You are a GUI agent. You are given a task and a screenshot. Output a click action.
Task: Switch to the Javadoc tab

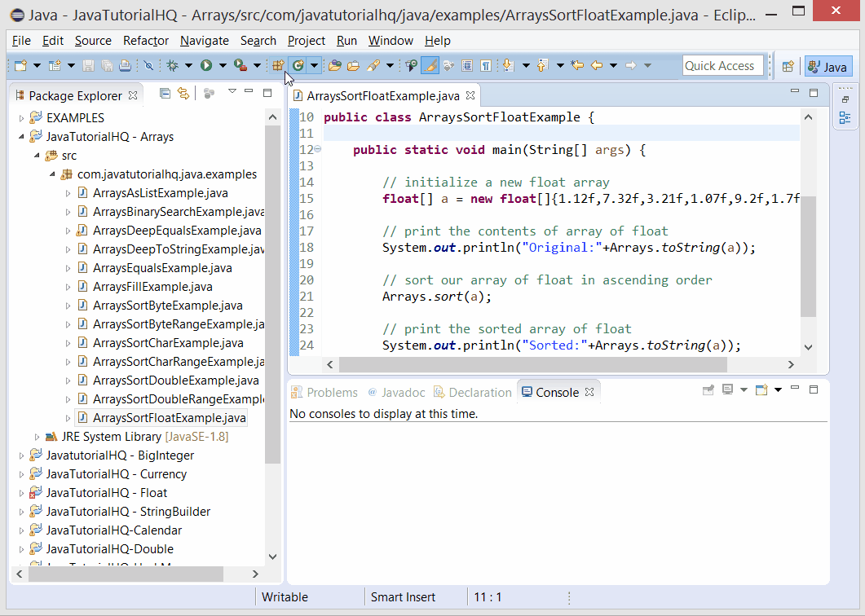click(396, 392)
